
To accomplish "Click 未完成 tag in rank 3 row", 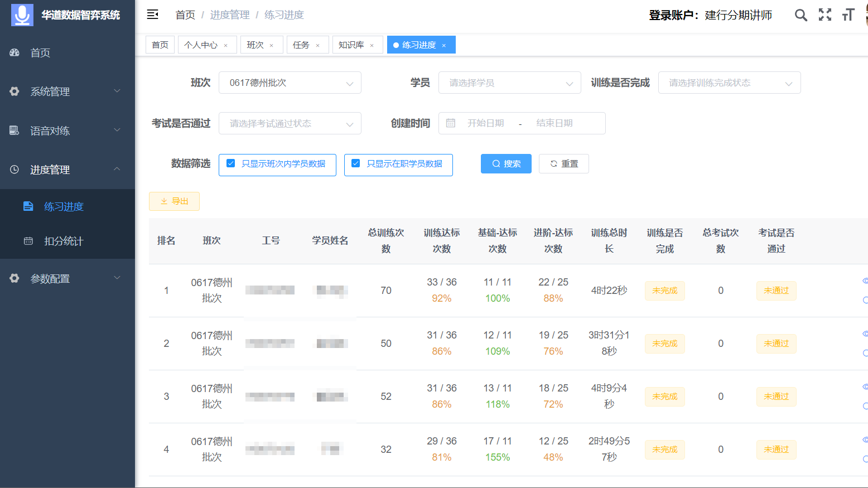I will 664,397.
